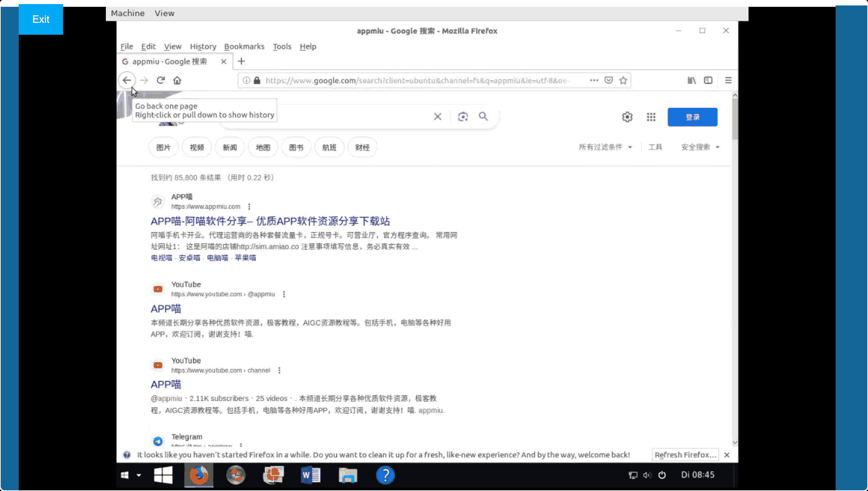This screenshot has width=868, height=491.
Task: Open the Firefox hamburger menu
Action: [x=728, y=80]
